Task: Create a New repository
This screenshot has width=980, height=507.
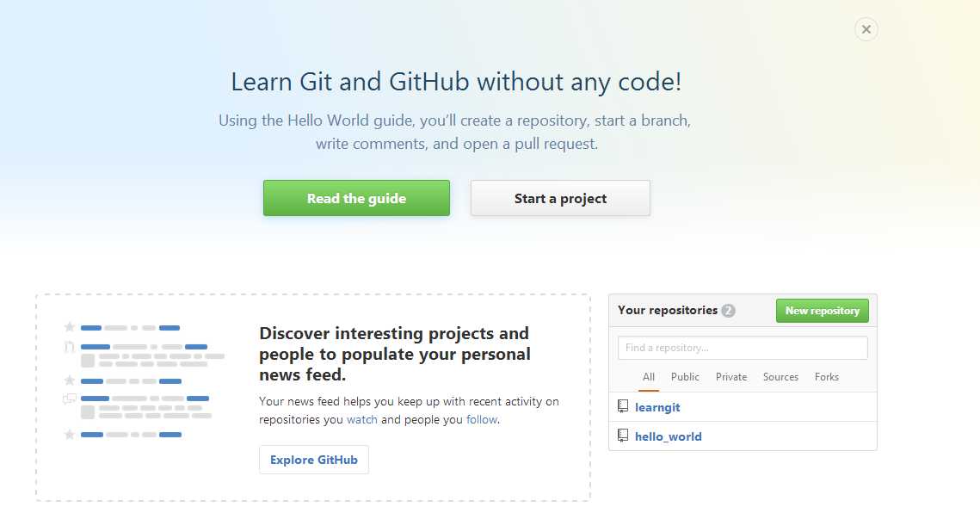Action: (822, 311)
